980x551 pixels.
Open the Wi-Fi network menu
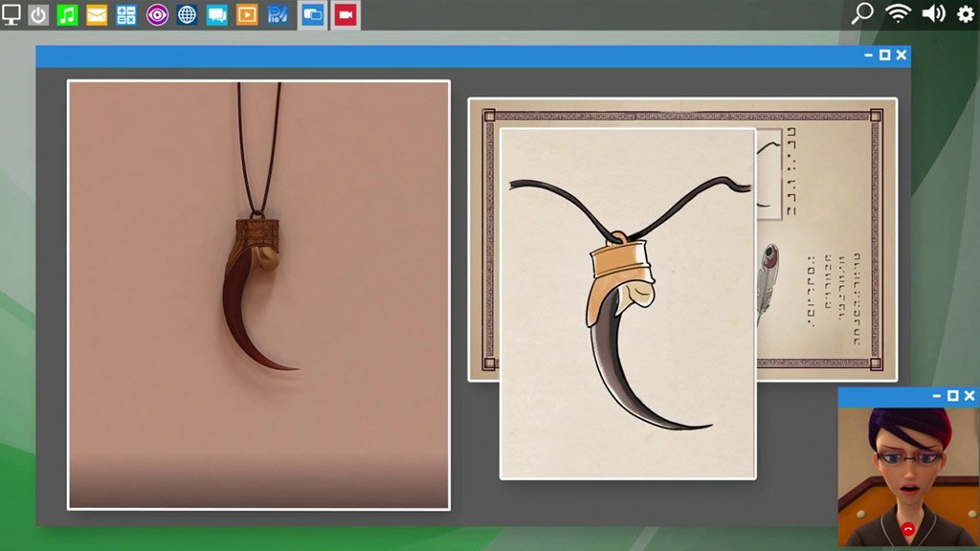(x=898, y=13)
